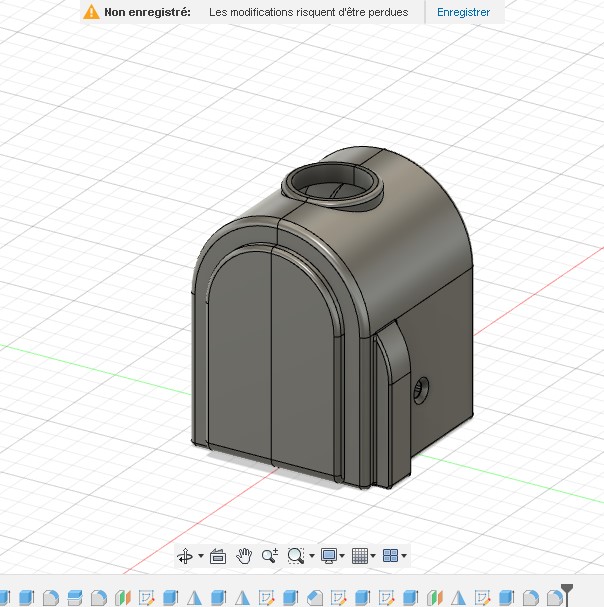The height and width of the screenshot is (607, 604).
Task: Open the Orbit tool dropdown arrow
Action: pos(201,556)
